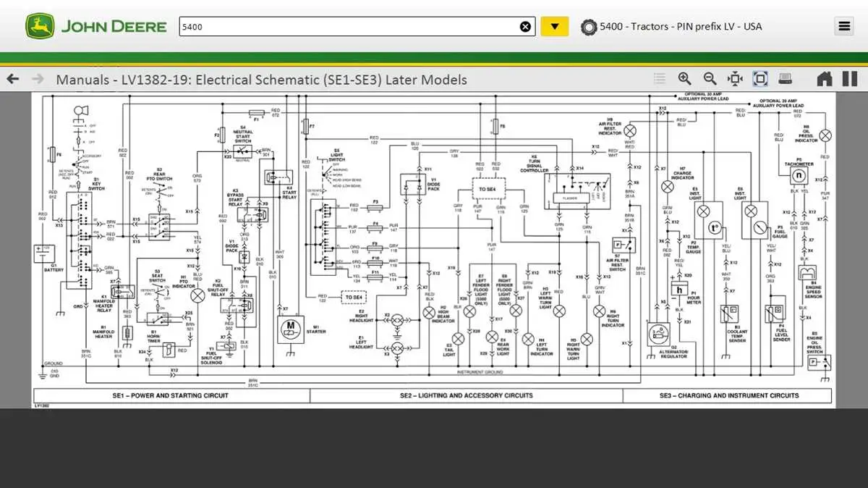Image resolution: width=868 pixels, height=488 pixels.
Task: Click the P5 Tachometer symbol
Action: pyautogui.click(x=799, y=176)
